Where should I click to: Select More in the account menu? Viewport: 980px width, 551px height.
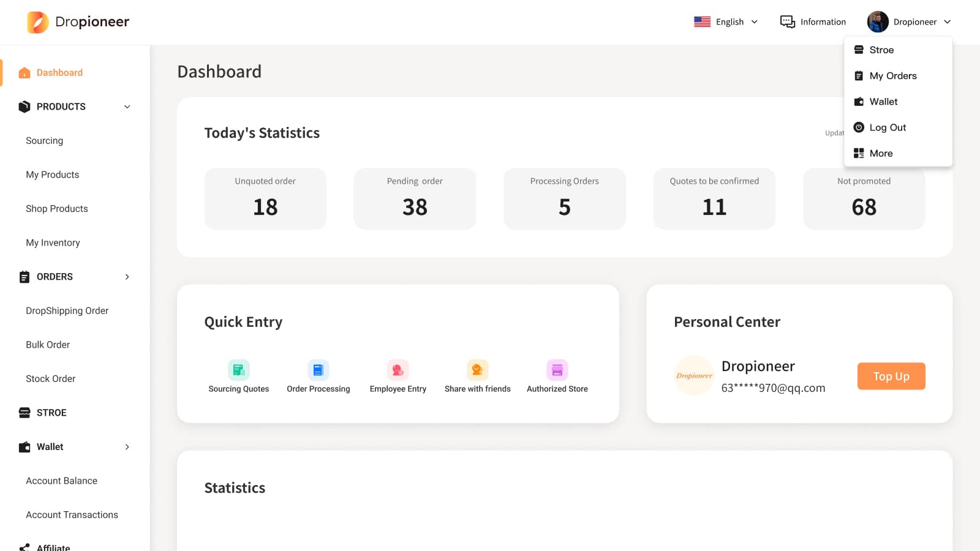[x=880, y=154]
